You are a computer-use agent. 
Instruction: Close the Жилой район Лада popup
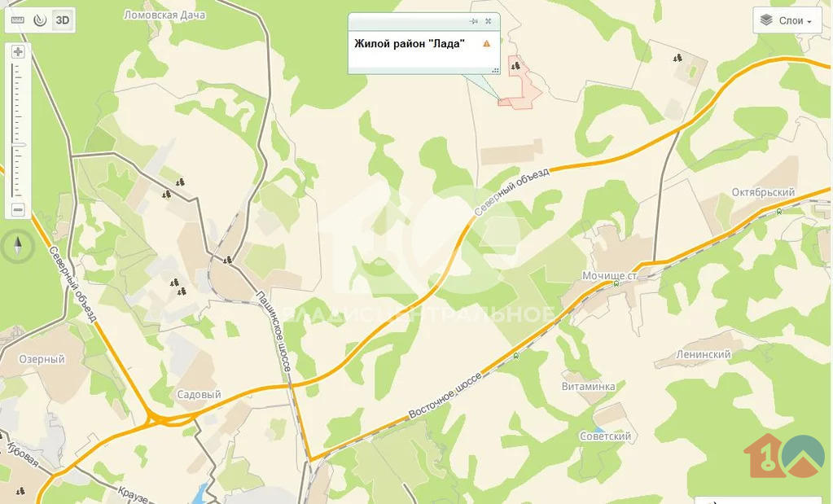[x=489, y=21]
